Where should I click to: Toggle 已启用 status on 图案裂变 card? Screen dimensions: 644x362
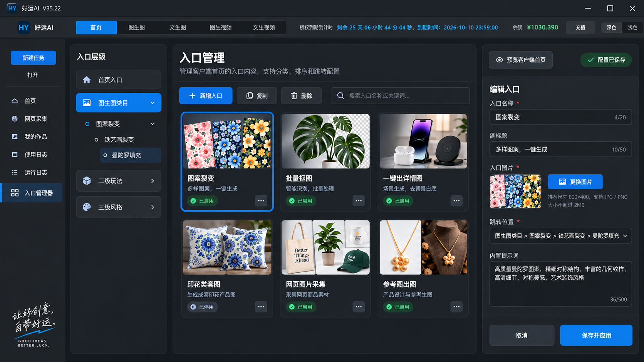click(203, 201)
